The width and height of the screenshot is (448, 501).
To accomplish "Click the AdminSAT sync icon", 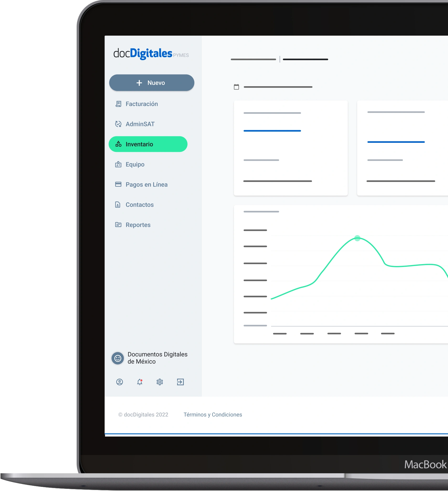I will coord(118,124).
